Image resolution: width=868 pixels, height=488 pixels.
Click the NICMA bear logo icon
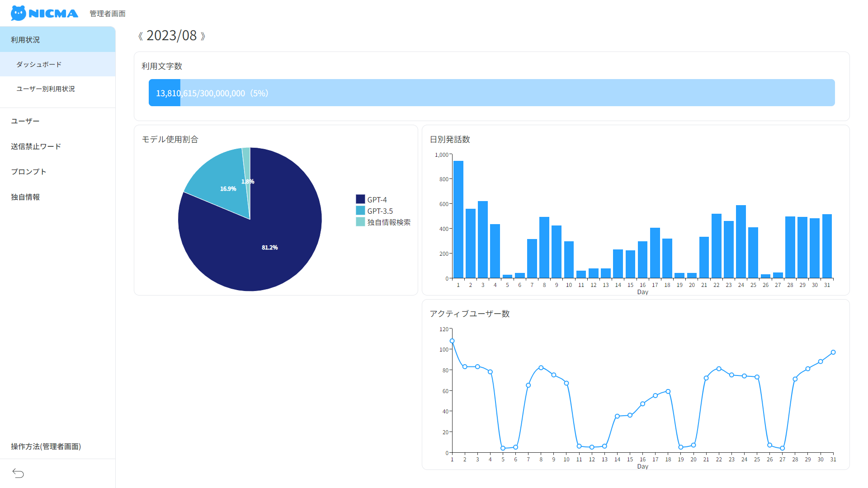[x=19, y=13]
